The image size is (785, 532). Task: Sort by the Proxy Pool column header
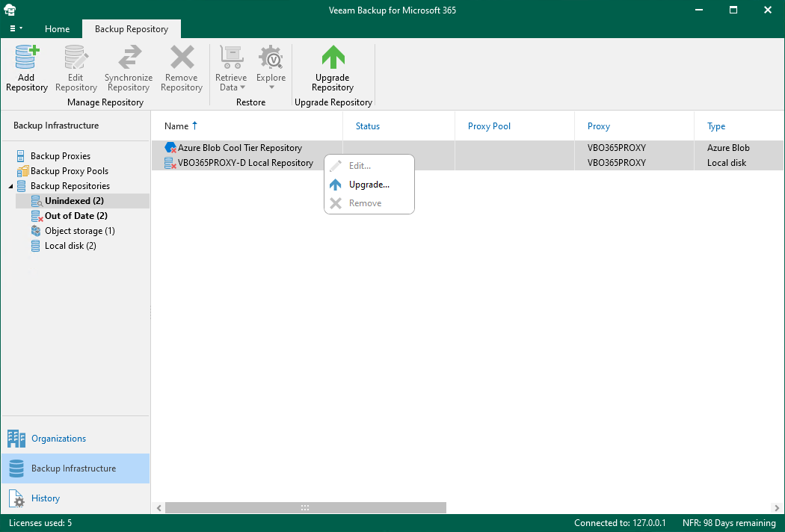click(489, 126)
